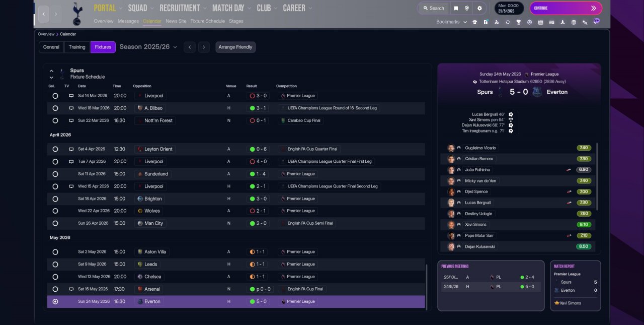Click the TV icon on Arsenal row
The height and width of the screenshot is (325, 644).
click(x=71, y=289)
